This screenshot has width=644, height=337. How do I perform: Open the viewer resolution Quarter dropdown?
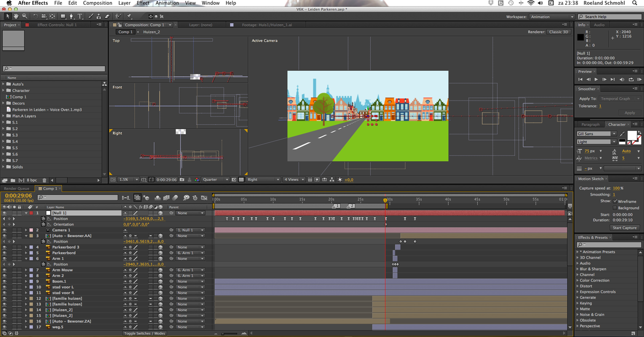[216, 179]
